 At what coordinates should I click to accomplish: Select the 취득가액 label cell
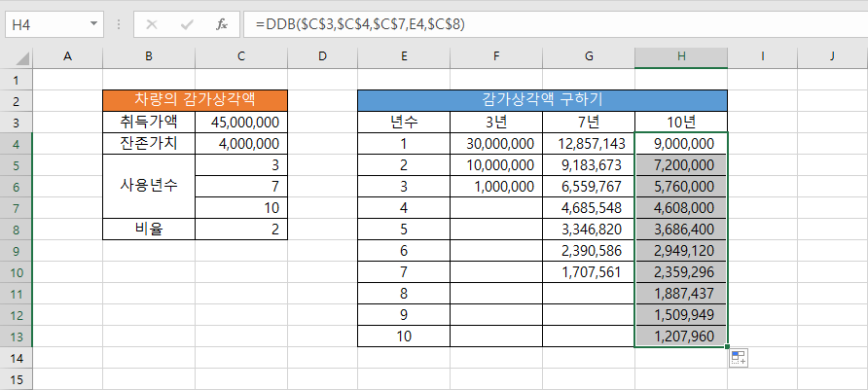tap(149, 123)
